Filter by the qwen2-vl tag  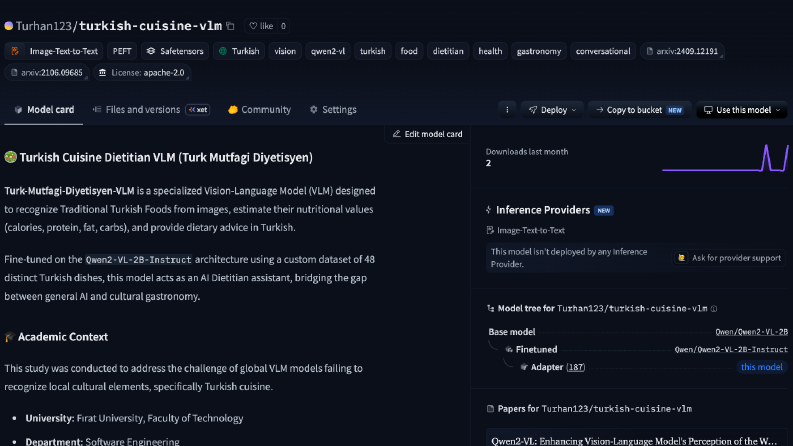(328, 51)
